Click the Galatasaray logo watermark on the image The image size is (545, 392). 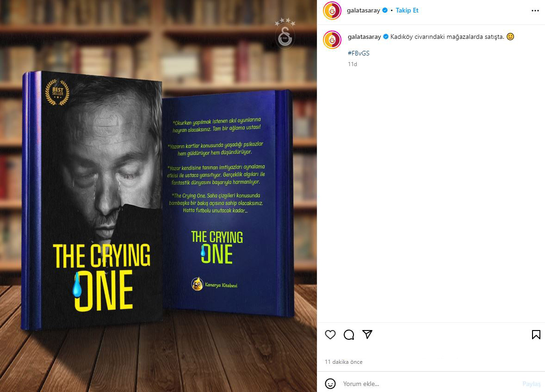coord(285,33)
